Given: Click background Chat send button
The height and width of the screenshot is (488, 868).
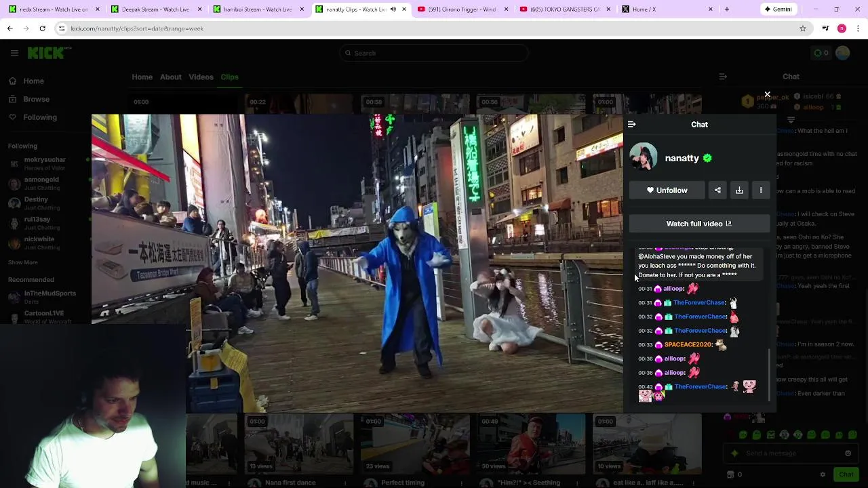Looking at the screenshot, I should tap(846, 474).
